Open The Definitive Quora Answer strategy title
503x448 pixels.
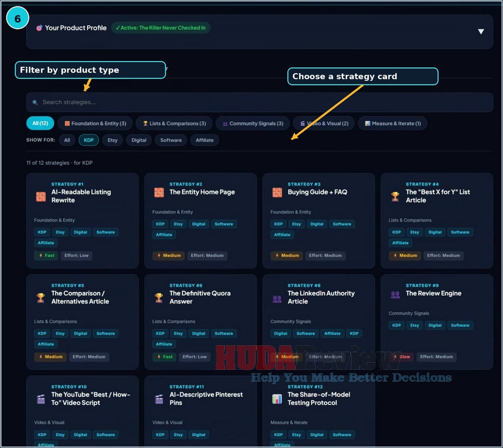(x=200, y=297)
